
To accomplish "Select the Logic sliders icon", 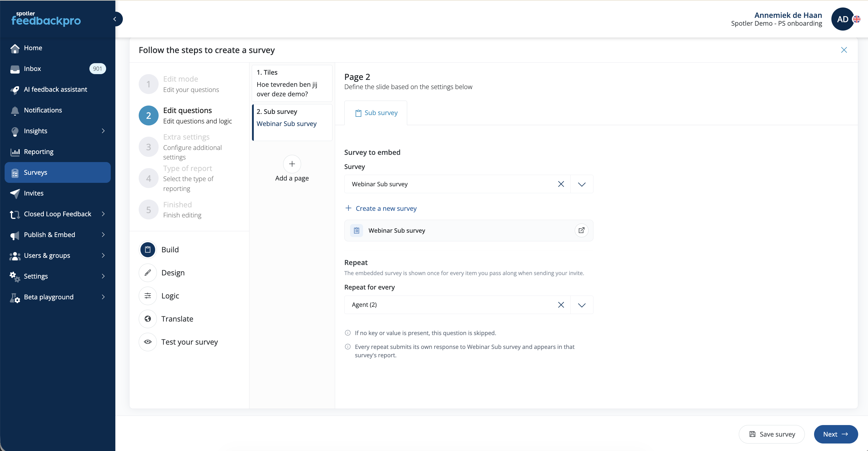I will click(148, 296).
